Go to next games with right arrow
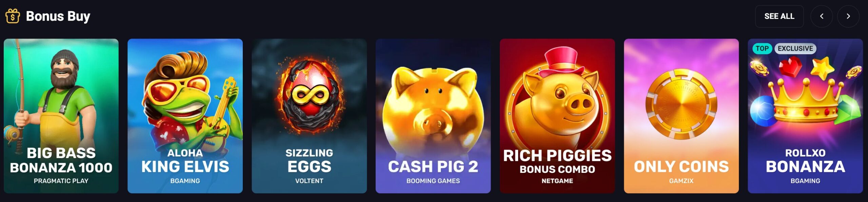 click(848, 16)
